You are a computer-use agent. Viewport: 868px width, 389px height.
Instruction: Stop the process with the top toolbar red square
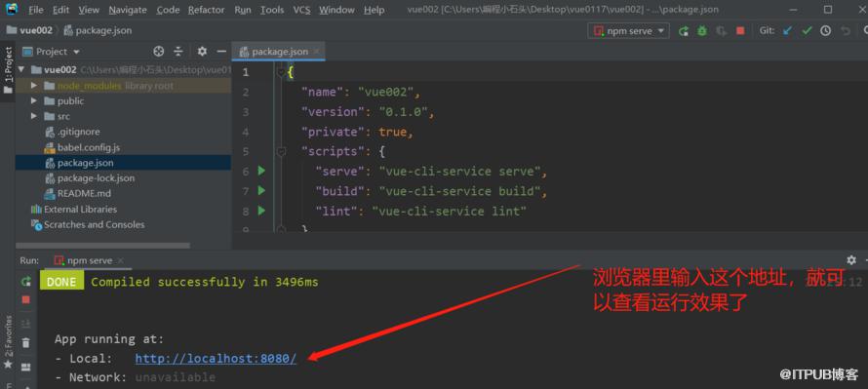(740, 31)
